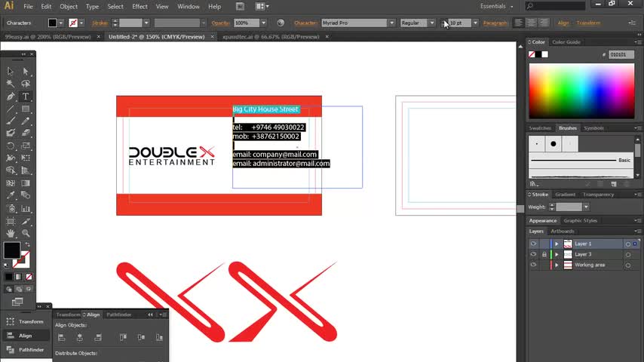Open the Object menu
This screenshot has height=362, width=644.
click(x=69, y=7)
